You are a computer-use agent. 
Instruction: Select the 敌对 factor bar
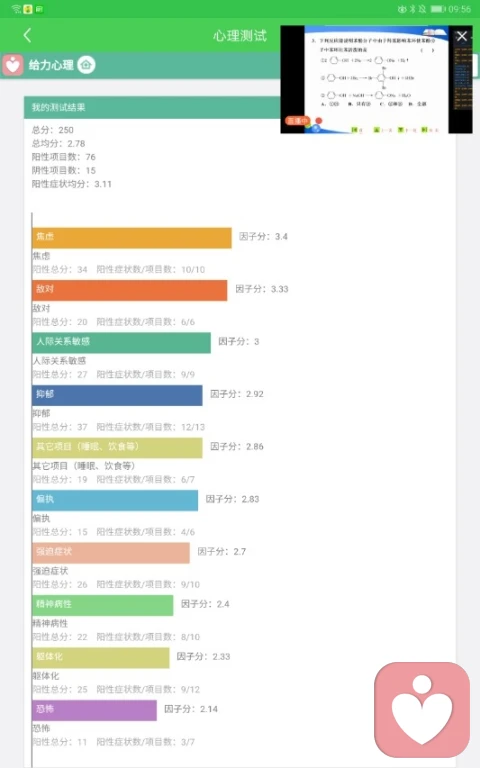[x=130, y=290]
